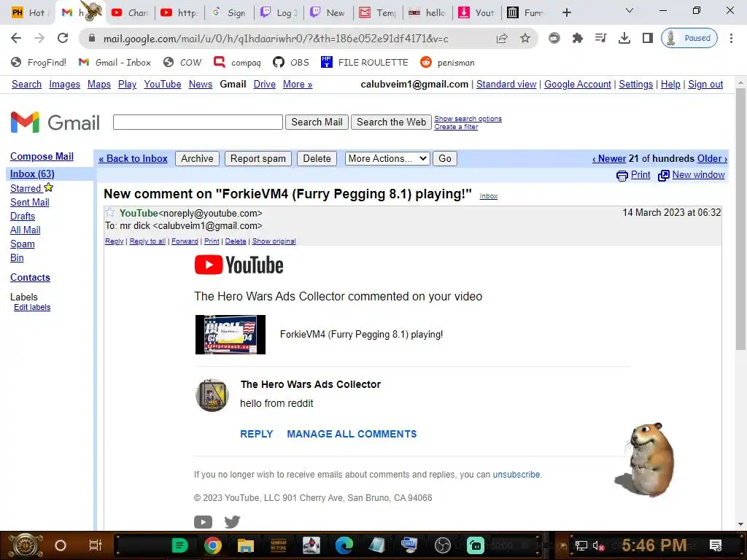Open File Explorer from taskbar
747x560 pixels.
[x=246, y=545]
